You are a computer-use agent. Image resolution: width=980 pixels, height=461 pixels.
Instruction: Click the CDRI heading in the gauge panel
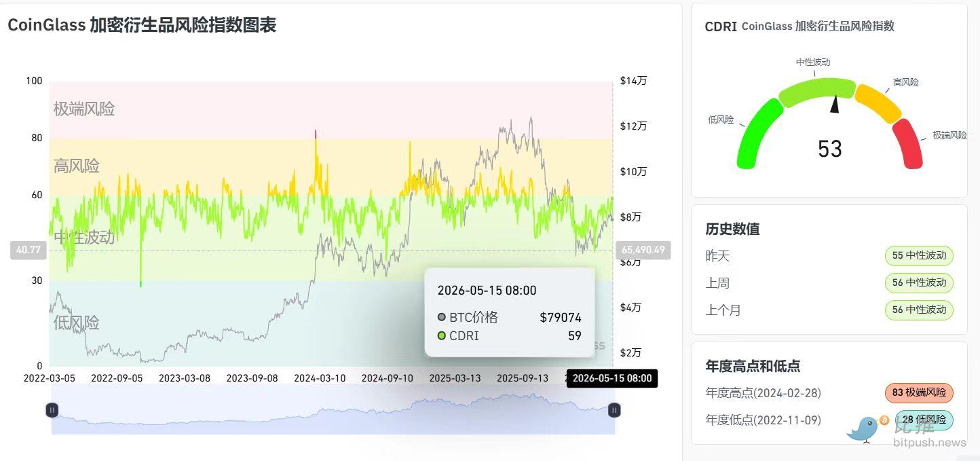[721, 26]
